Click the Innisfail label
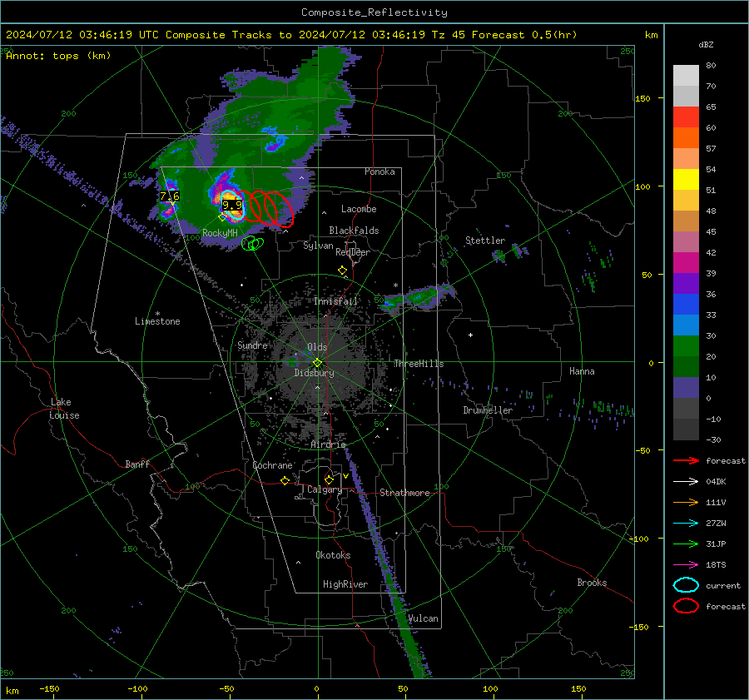Viewport: 749px width, 700px height. click(335, 301)
